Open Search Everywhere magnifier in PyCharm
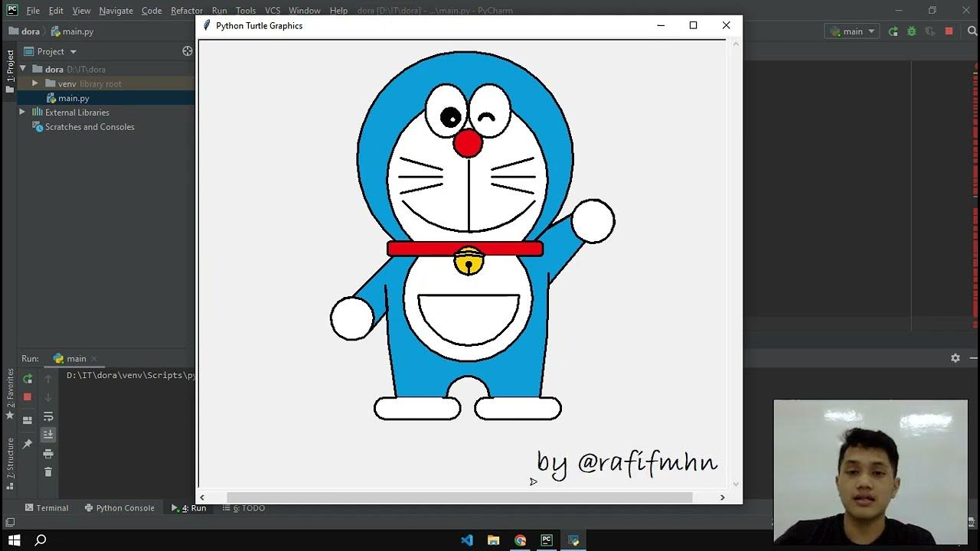This screenshot has height=551, width=980. (x=972, y=31)
